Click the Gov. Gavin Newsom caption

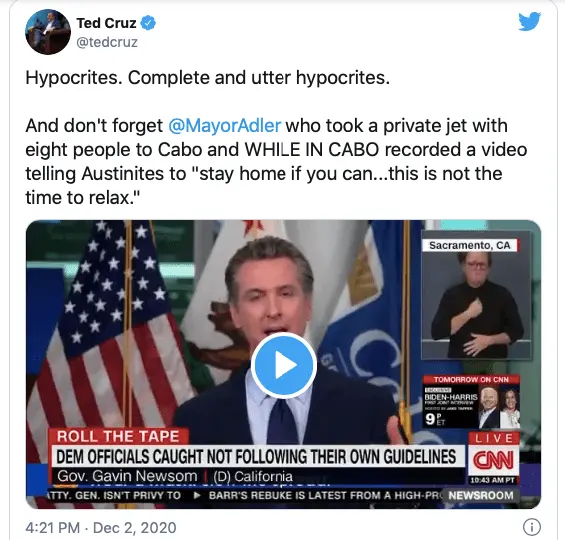(127, 476)
